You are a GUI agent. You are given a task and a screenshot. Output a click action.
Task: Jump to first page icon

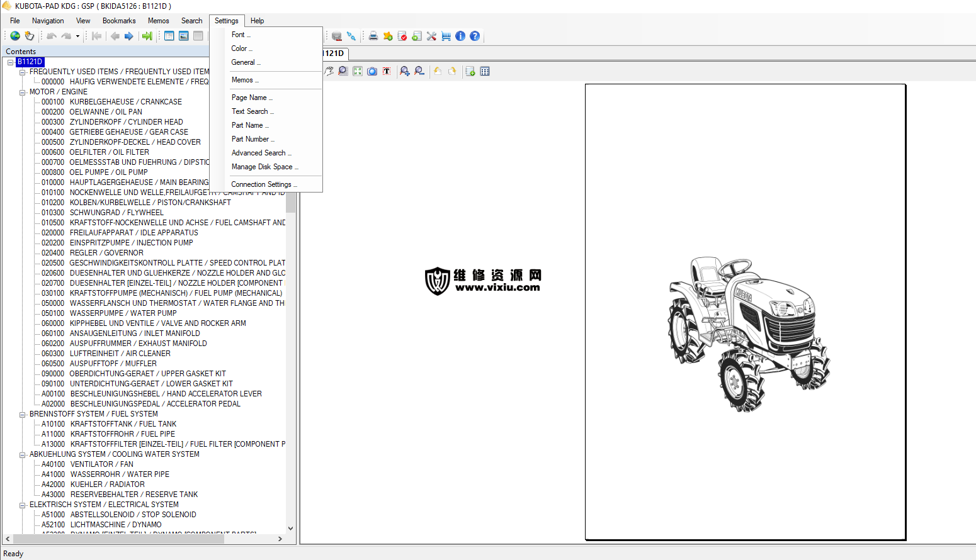96,36
